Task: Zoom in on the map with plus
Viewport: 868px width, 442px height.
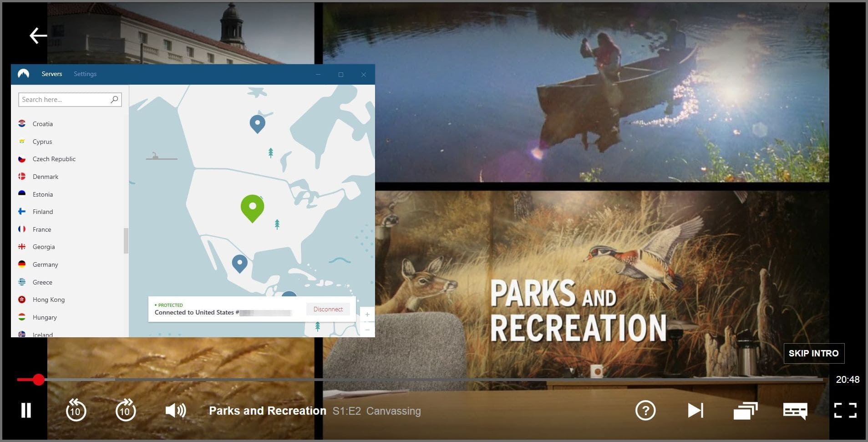Action: tap(367, 315)
